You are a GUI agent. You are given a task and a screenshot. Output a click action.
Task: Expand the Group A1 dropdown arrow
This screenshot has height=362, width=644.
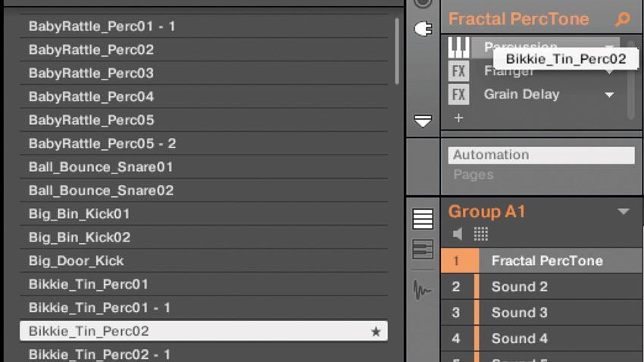pos(624,211)
